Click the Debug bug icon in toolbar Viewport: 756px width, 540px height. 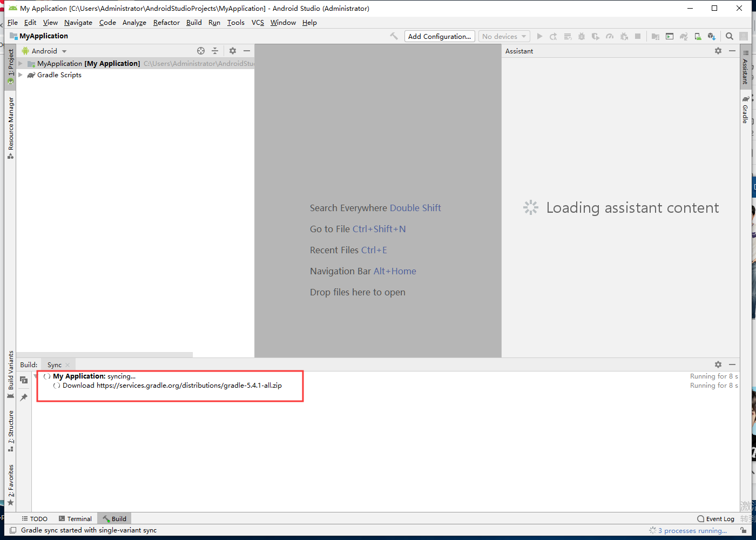(x=582, y=36)
